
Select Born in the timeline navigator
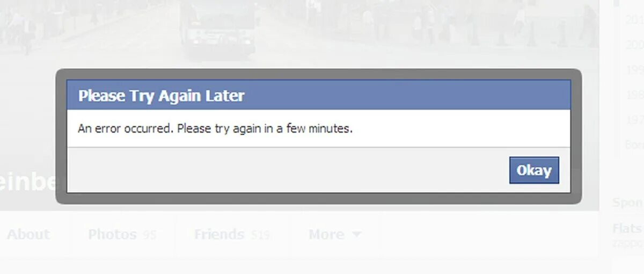coord(634,144)
